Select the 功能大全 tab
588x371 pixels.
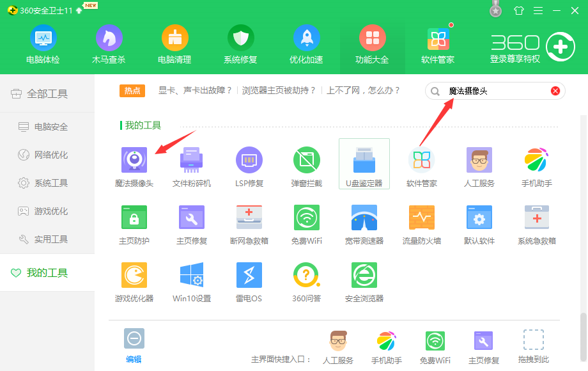(x=372, y=44)
